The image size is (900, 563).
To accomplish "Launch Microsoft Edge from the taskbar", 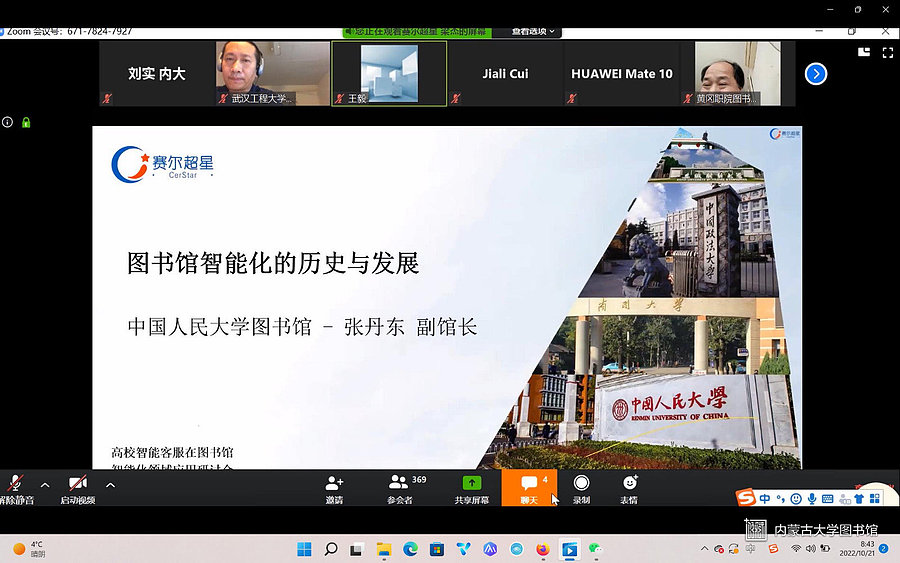I will coord(410,549).
